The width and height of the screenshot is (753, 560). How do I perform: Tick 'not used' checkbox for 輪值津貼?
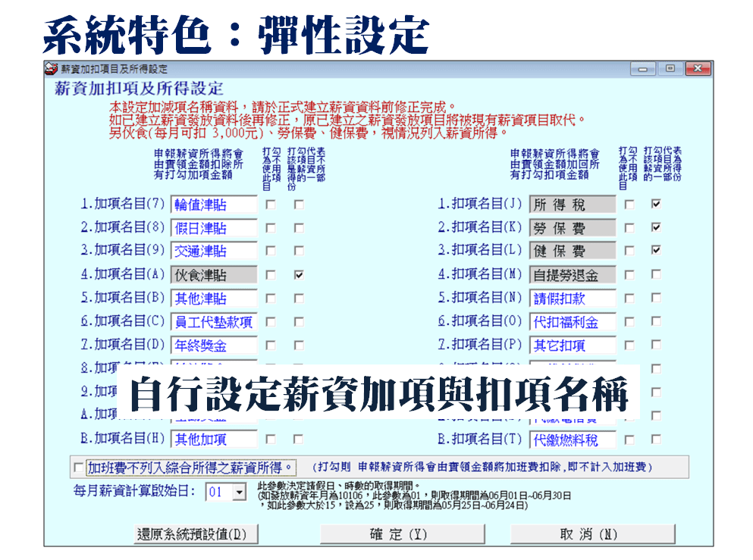point(271,205)
